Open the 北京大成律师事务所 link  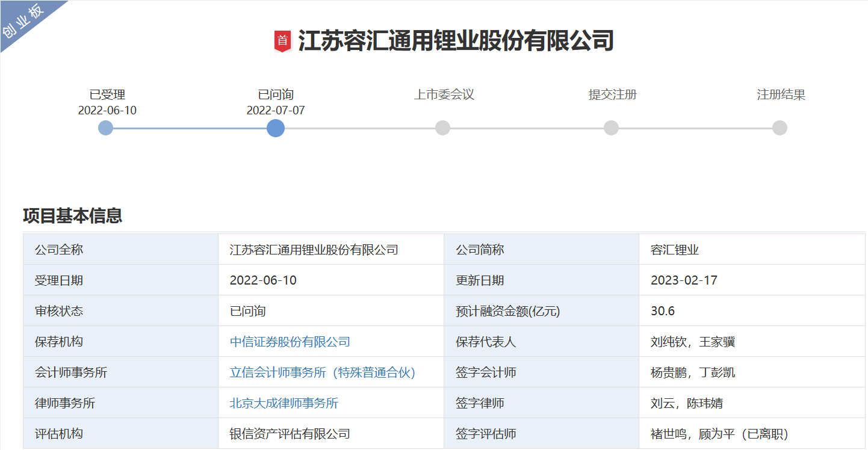tap(284, 404)
